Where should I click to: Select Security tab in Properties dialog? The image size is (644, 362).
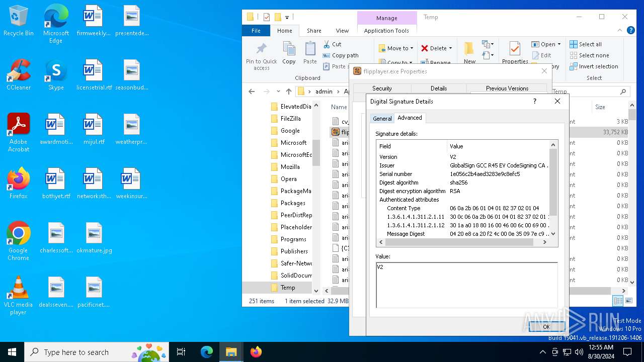click(x=382, y=88)
